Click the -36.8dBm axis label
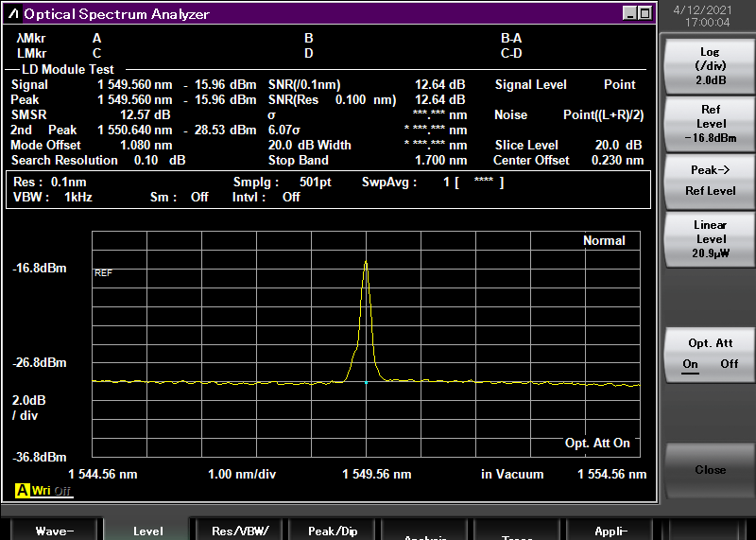756x540 pixels. click(x=40, y=458)
